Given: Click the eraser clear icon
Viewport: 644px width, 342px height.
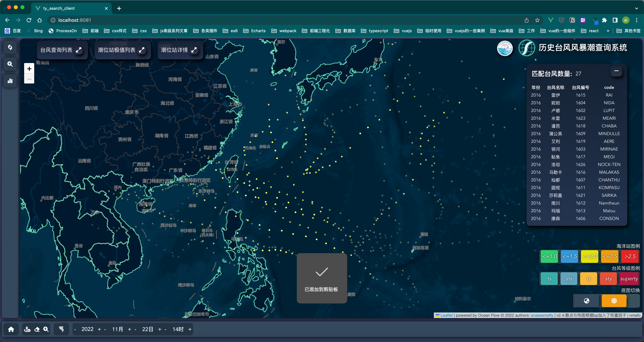Looking at the screenshot, I should click(x=37, y=329).
